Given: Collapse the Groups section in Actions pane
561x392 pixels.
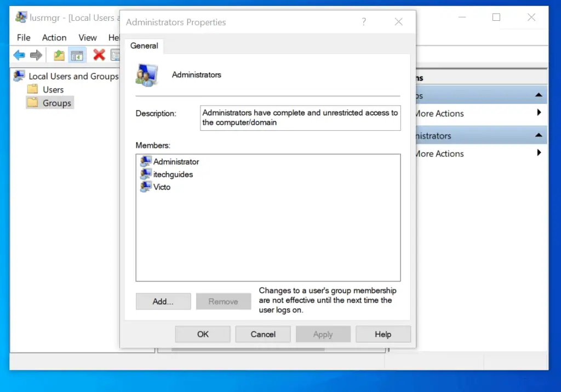Looking at the screenshot, I should [x=539, y=96].
